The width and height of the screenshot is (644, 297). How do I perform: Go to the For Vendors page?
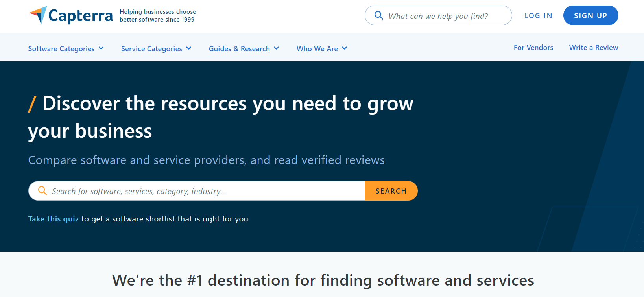[x=533, y=48]
